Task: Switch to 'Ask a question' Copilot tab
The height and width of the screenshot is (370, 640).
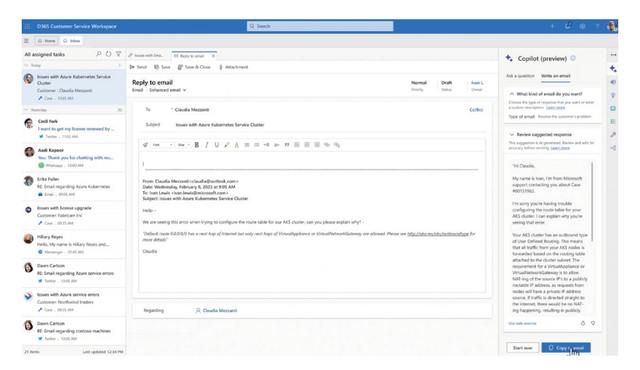Action: coord(520,76)
